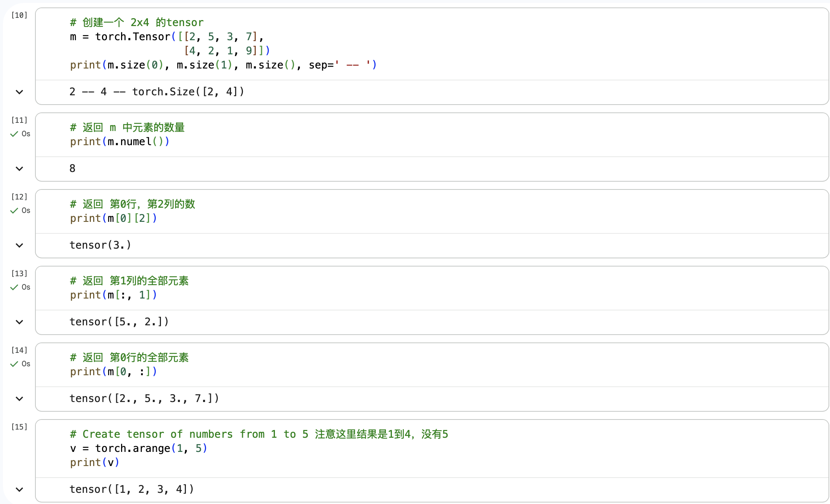Toggle the chevron for the tensor([5., 2.]) output
Viewport: 830px width, 504px height.
click(x=19, y=322)
